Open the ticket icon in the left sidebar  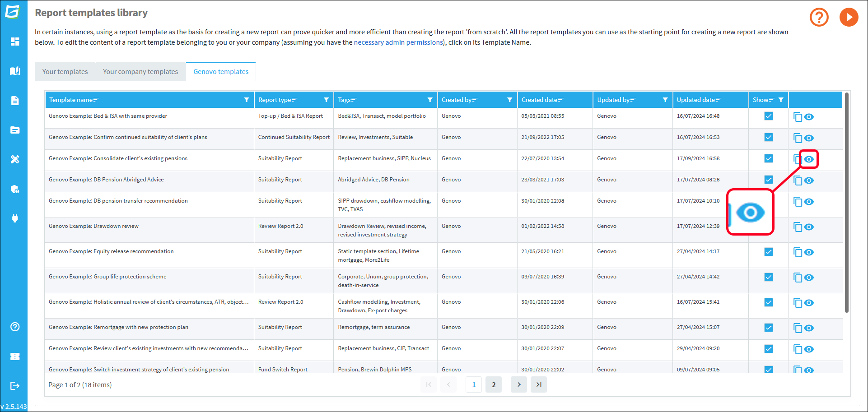[15, 356]
